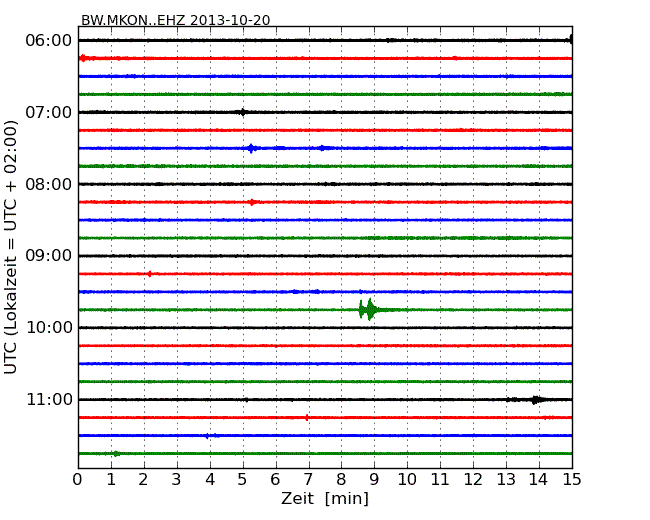Click the black spike at end of 06:00 trace
This screenshot has width=650, height=520.
coord(570,40)
